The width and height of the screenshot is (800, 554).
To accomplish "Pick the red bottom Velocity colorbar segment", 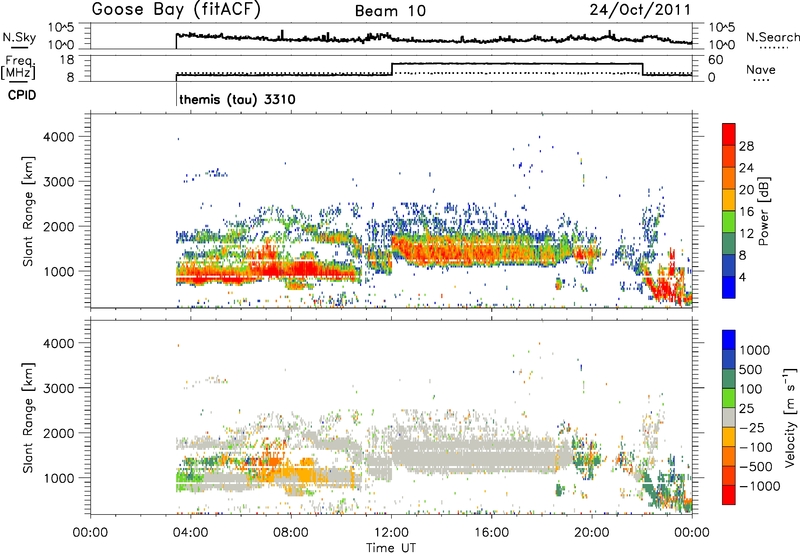I will [x=729, y=495].
